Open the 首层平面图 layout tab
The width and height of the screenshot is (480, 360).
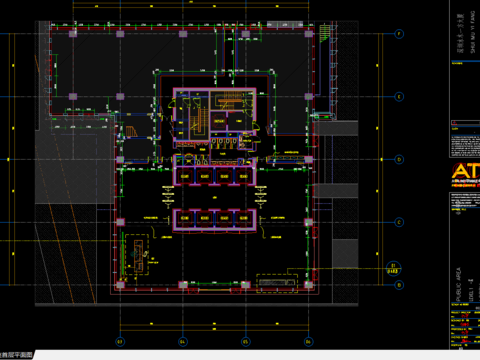coord(17,355)
